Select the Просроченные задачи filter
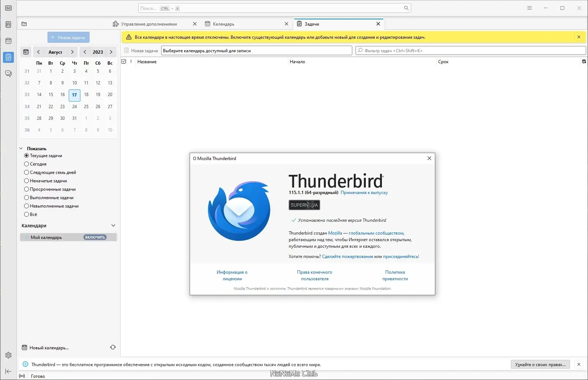Screen dimensions: 588x380 pos(50,189)
